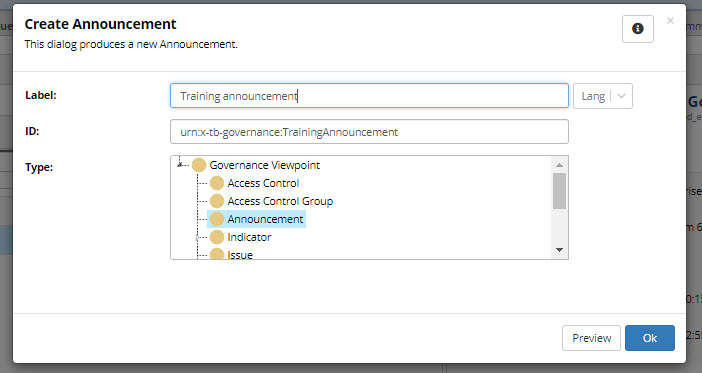Collapse the Governance Viewpoint tree node

click(180, 165)
